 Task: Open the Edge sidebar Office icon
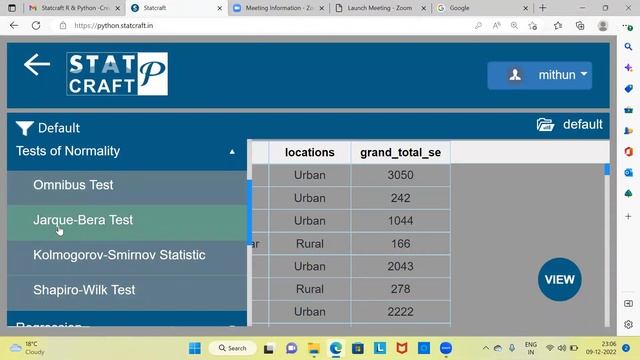629,152
